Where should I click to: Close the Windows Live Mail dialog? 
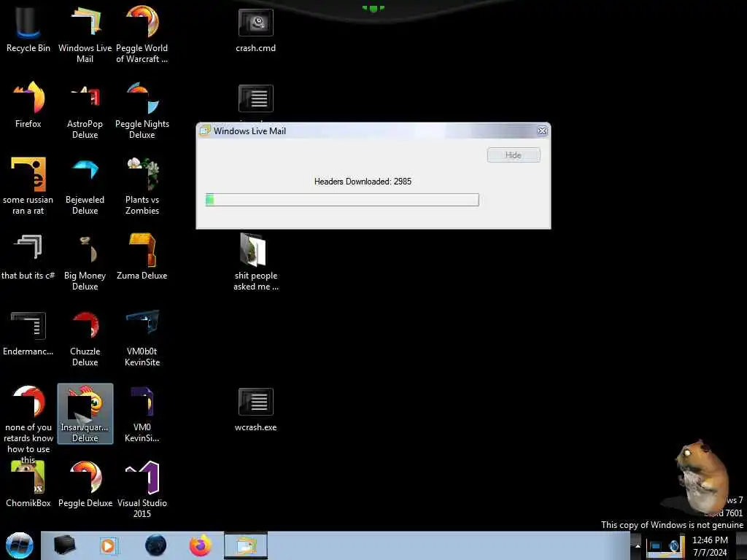point(542,131)
